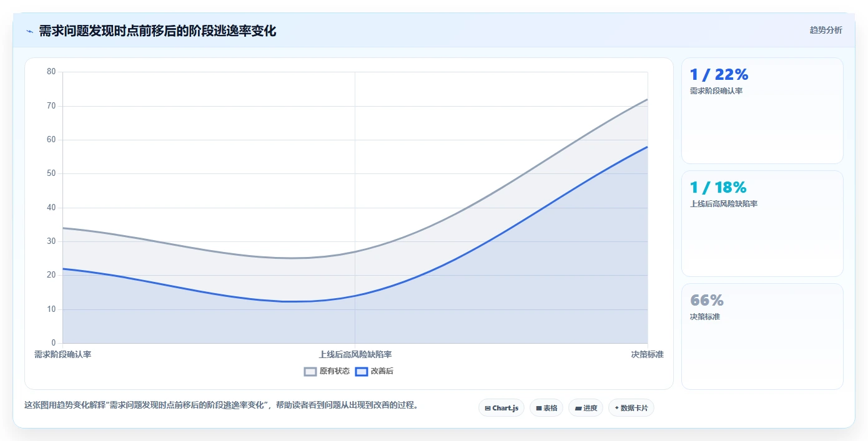Open the 1 / 22% 需求阶段确认率 card
868x441 pixels.
pyautogui.click(x=762, y=111)
